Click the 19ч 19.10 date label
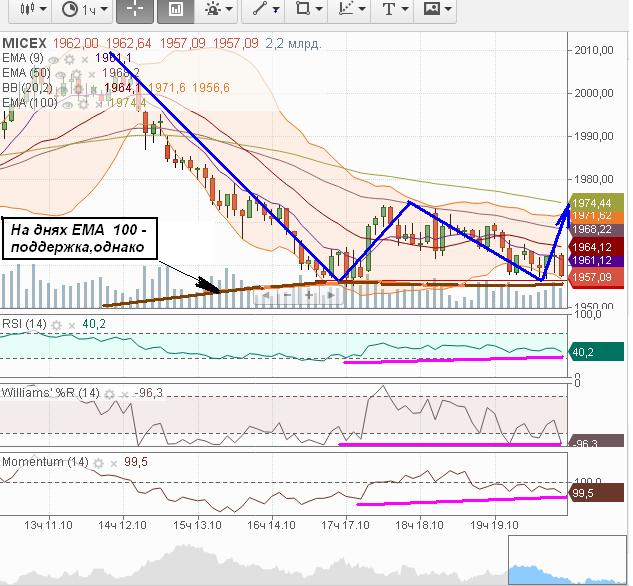This screenshot has height=586, width=633. 494,525
